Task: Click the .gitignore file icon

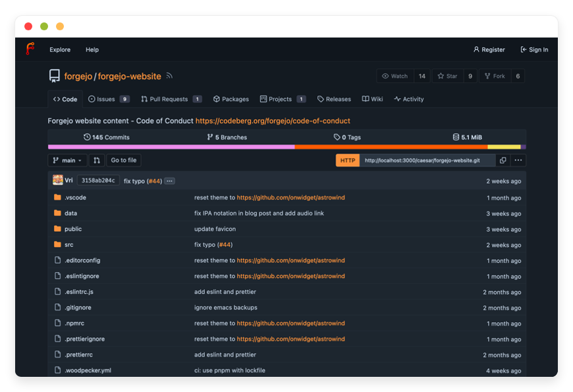Action: [57, 307]
